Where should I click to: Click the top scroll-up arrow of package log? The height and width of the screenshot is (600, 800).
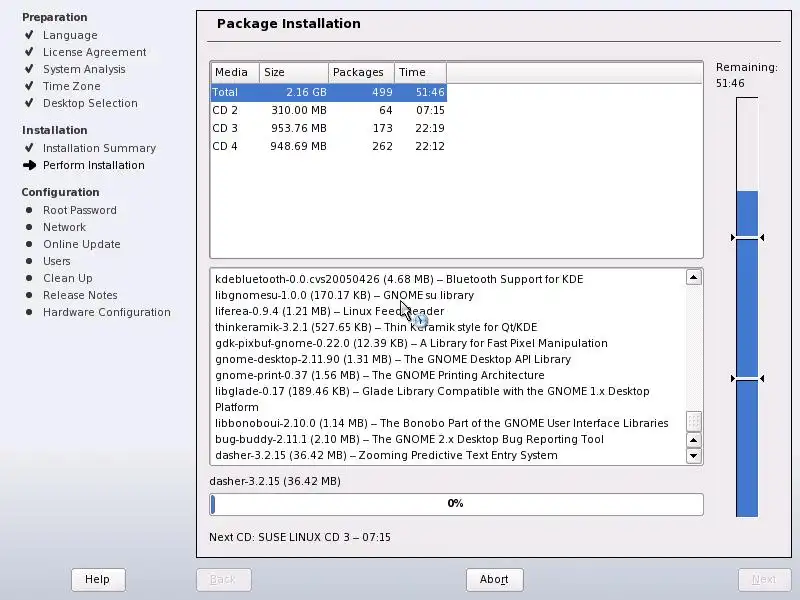pyautogui.click(x=693, y=278)
